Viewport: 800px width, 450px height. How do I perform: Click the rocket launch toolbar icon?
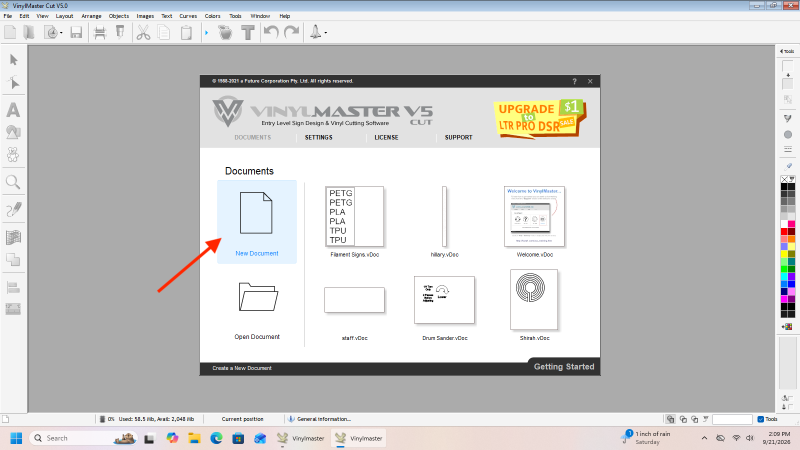[x=316, y=32]
